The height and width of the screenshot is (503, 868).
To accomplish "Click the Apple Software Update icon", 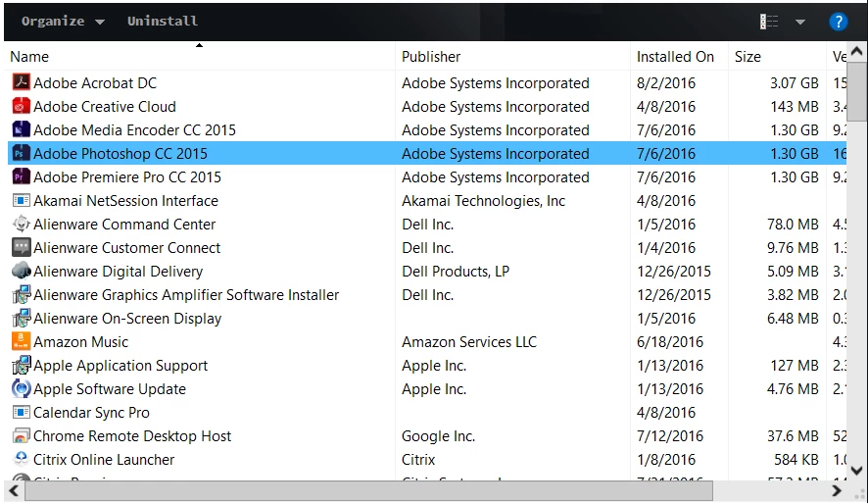I will 21,388.
